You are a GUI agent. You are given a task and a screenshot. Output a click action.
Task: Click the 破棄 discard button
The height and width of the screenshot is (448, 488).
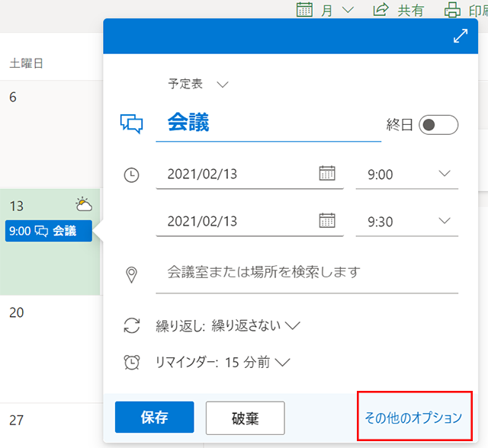(246, 418)
